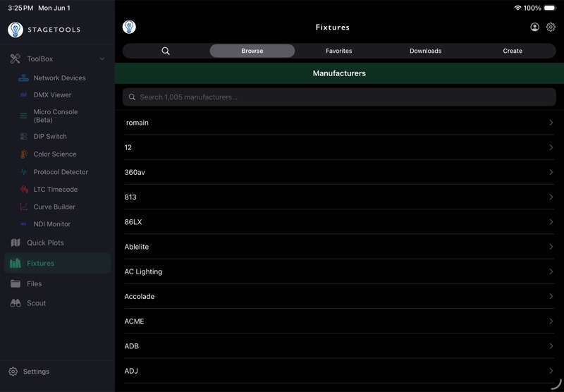Select the AC Lighting manufacturer name
This screenshot has width=564, height=392.
(x=143, y=271)
